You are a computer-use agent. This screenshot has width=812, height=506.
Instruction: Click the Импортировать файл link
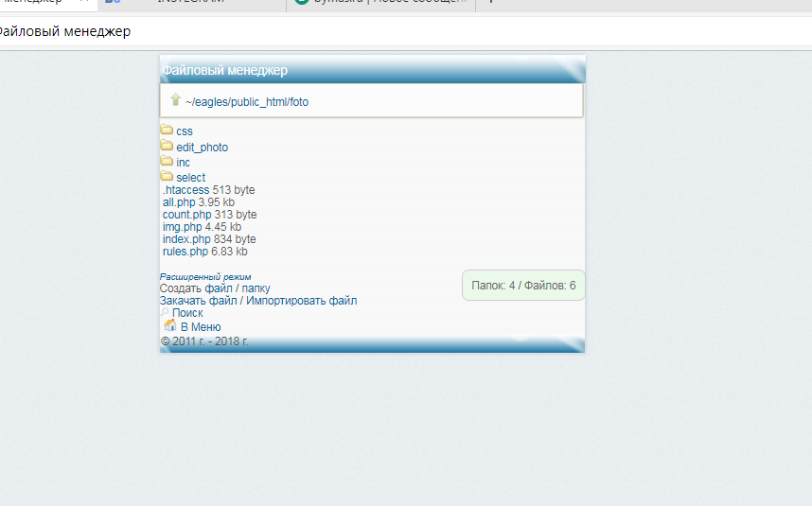click(302, 301)
